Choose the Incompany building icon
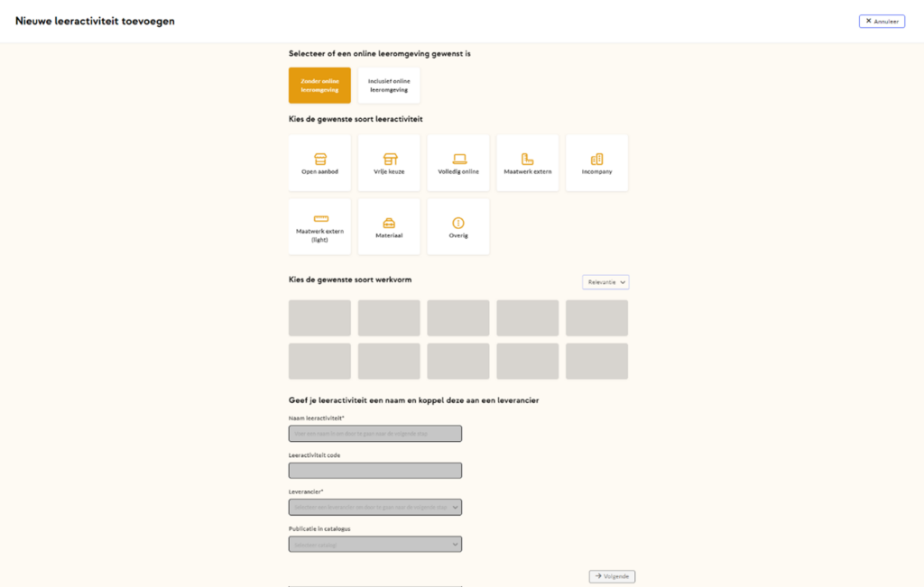 596,160
